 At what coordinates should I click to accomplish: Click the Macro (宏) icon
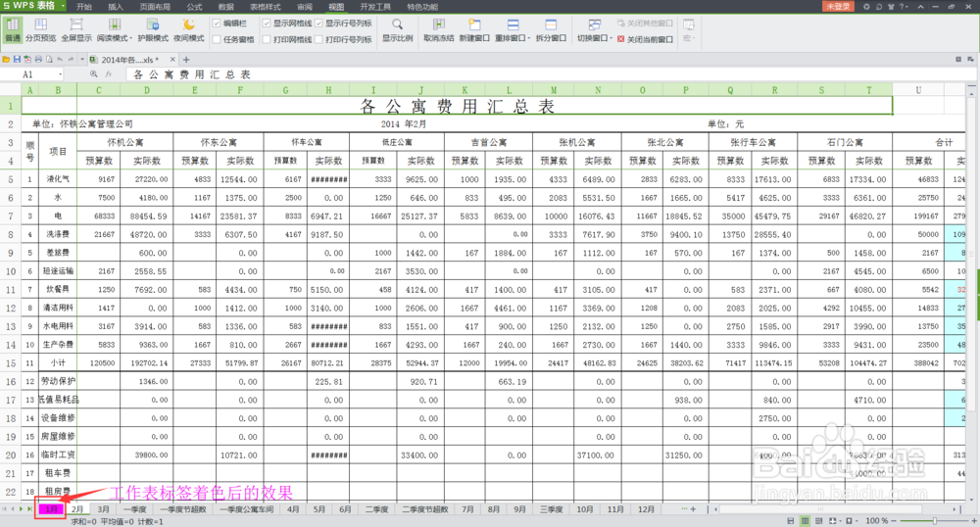point(688,24)
